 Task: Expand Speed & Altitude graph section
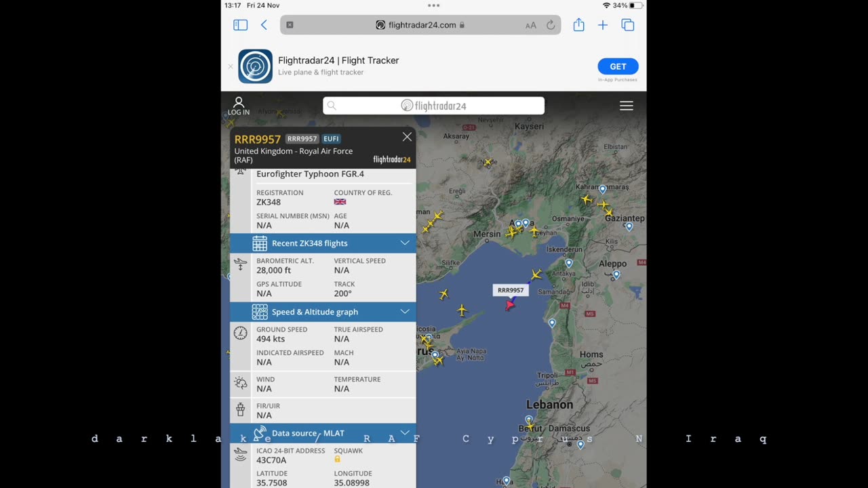[x=323, y=312]
